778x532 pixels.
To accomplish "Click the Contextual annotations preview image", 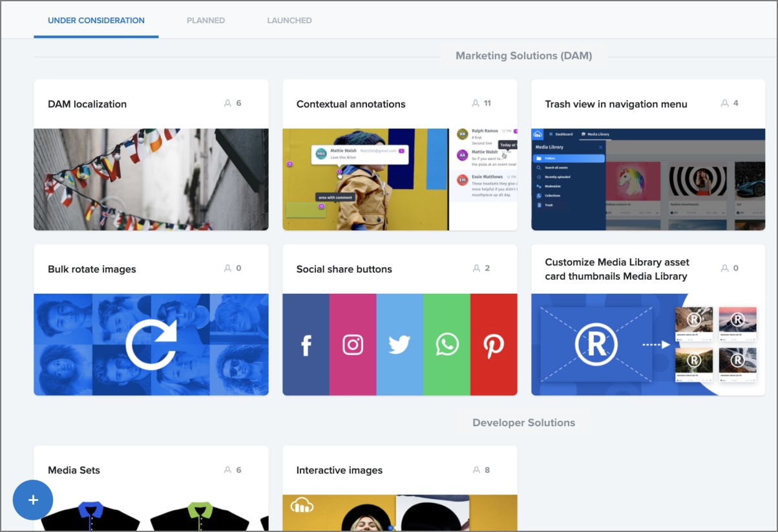I will pos(400,179).
